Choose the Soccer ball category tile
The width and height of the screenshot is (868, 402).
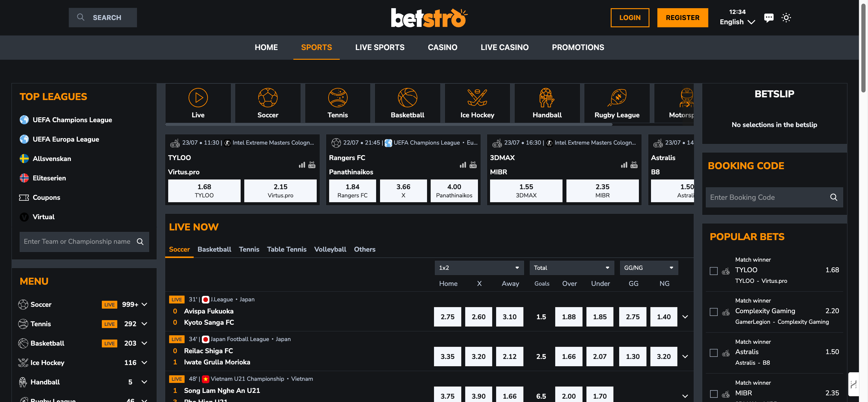(268, 103)
